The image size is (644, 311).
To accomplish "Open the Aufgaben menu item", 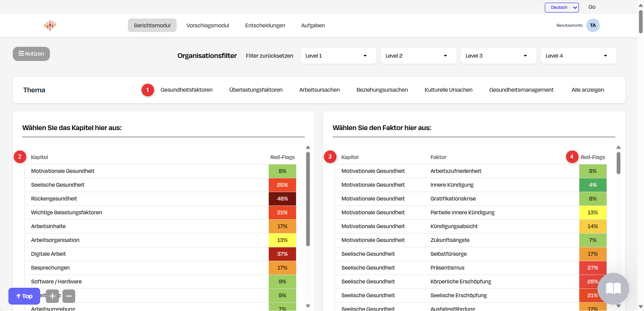I will pos(313,25).
